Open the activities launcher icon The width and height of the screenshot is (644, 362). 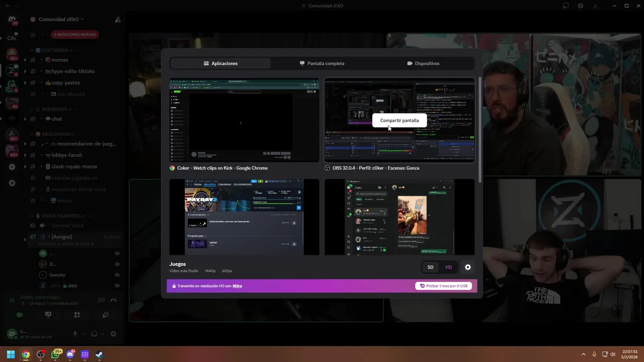click(x=77, y=315)
